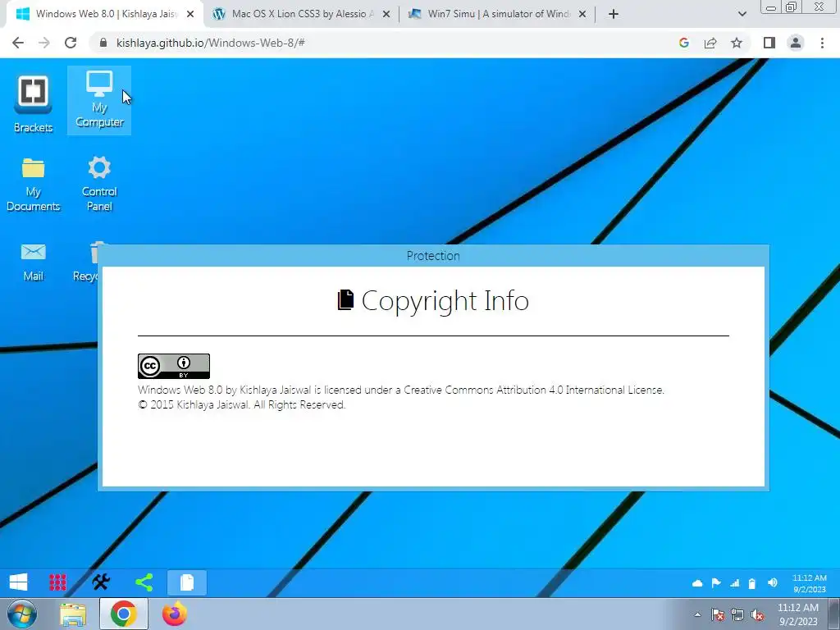Share this page icon in Chrome
This screenshot has height=630, width=840.
tap(710, 43)
